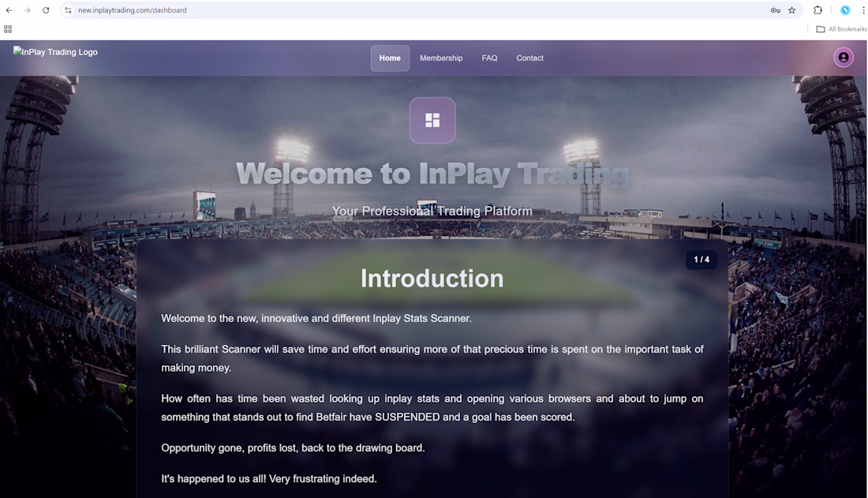Bookmark this page with the star icon
Viewport: 868px width, 498px height.
click(x=792, y=10)
